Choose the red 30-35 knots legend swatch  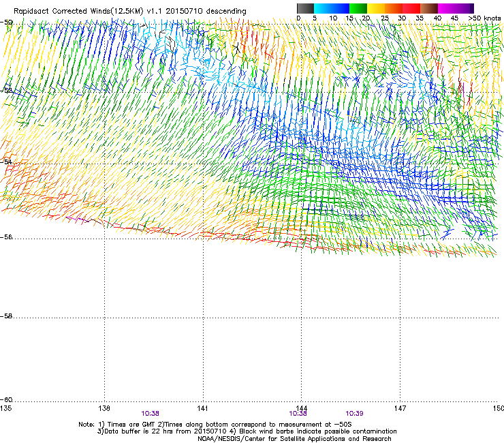411,8
